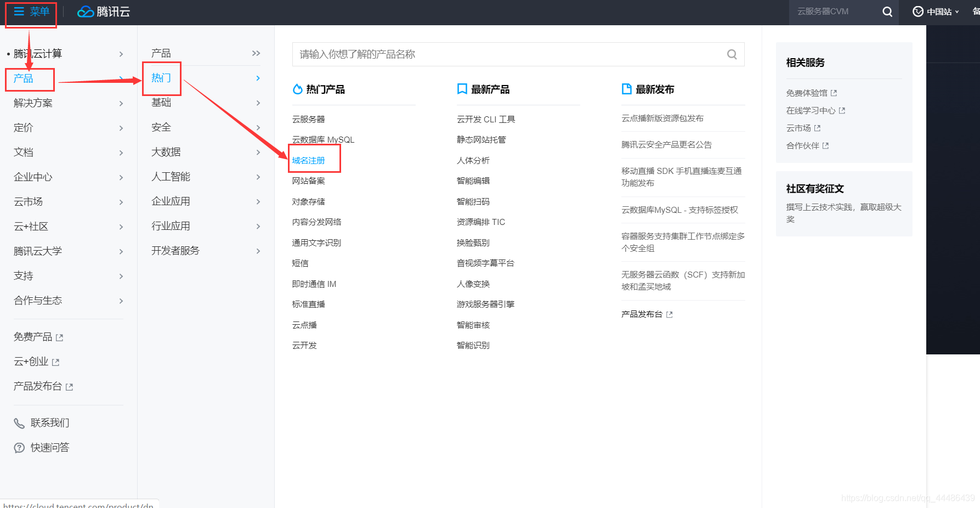Open the 云服务器 product link

308,119
